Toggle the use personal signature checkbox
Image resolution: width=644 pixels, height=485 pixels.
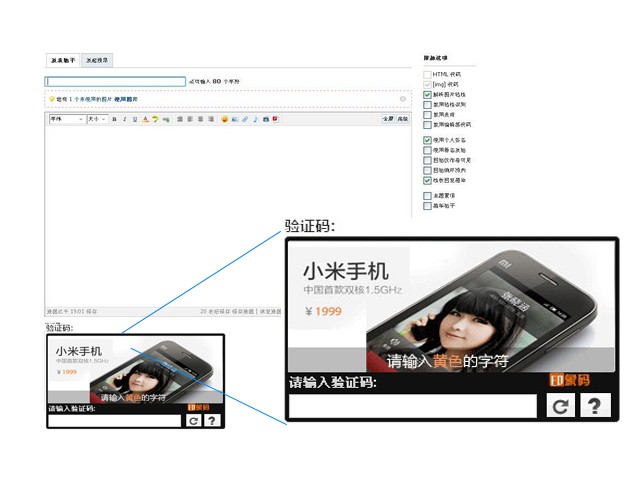(427, 140)
